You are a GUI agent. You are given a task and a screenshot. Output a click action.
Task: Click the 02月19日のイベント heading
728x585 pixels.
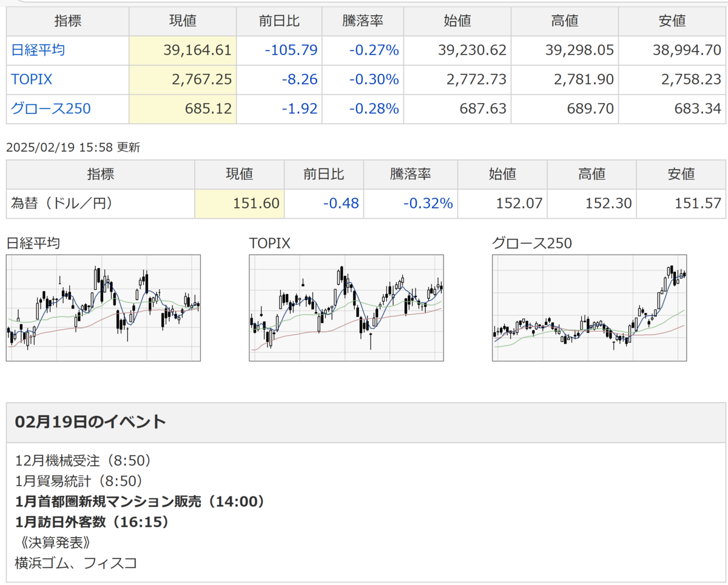(90, 422)
